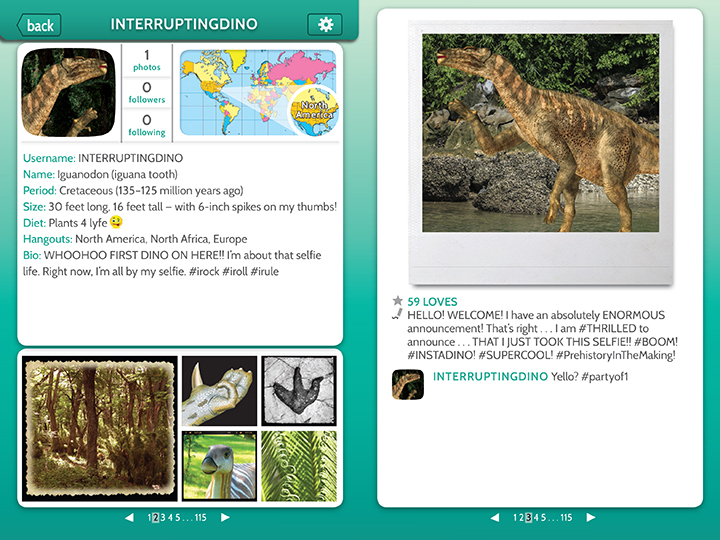
Task: Go to previous page with left arrow under photo grid
Action: click(129, 518)
